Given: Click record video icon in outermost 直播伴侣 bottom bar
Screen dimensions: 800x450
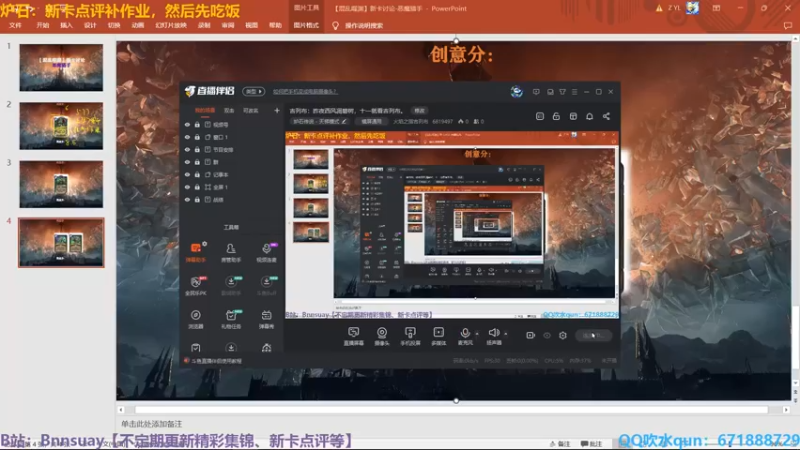Looking at the screenshot, I should click(x=531, y=335).
